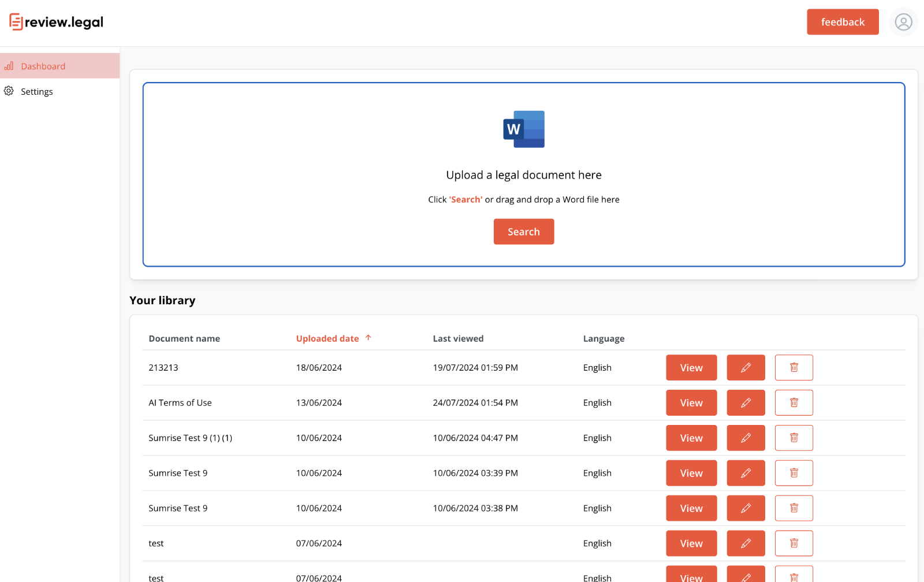Open the Dashboard sidebar item

[x=59, y=66]
